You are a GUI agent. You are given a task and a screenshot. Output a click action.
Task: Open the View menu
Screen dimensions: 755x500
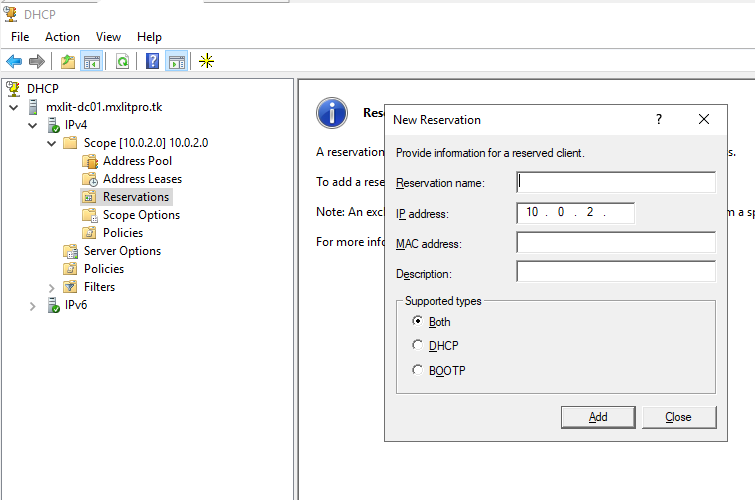click(x=108, y=37)
